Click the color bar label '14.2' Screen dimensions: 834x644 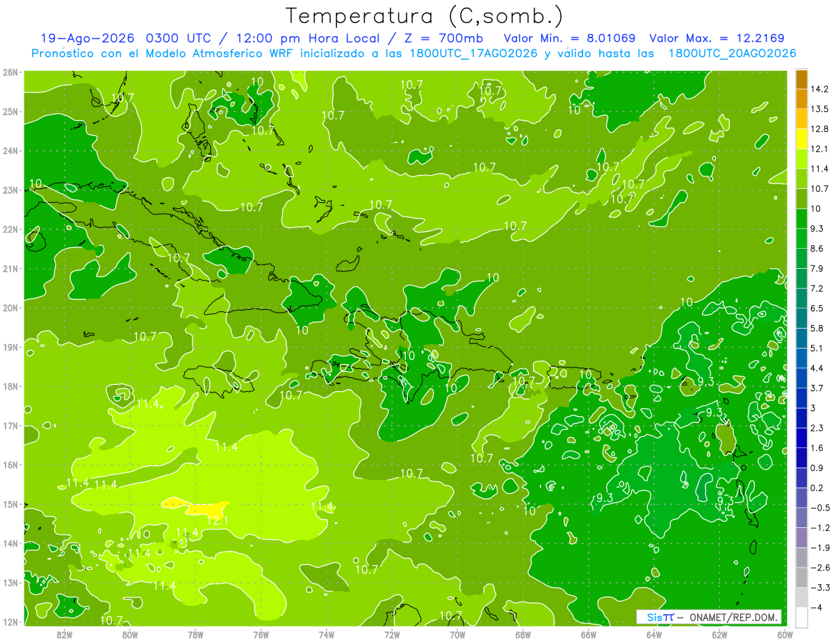click(819, 89)
